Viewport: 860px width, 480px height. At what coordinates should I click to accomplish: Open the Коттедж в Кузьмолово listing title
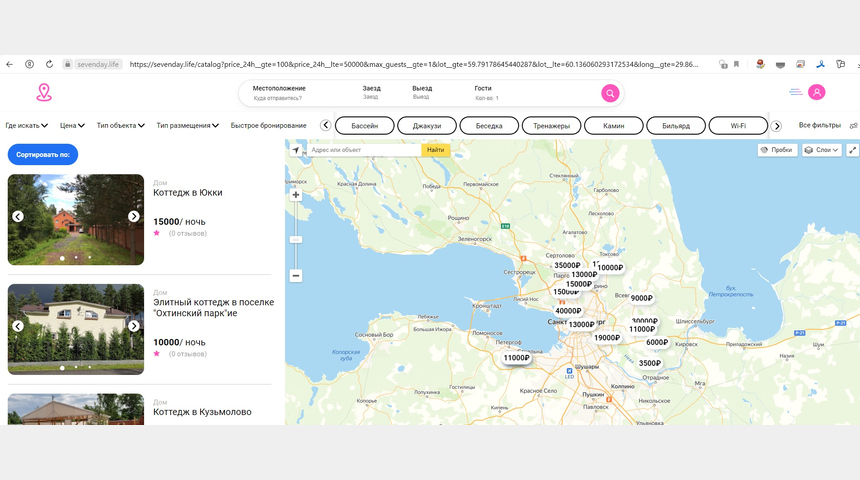click(202, 412)
